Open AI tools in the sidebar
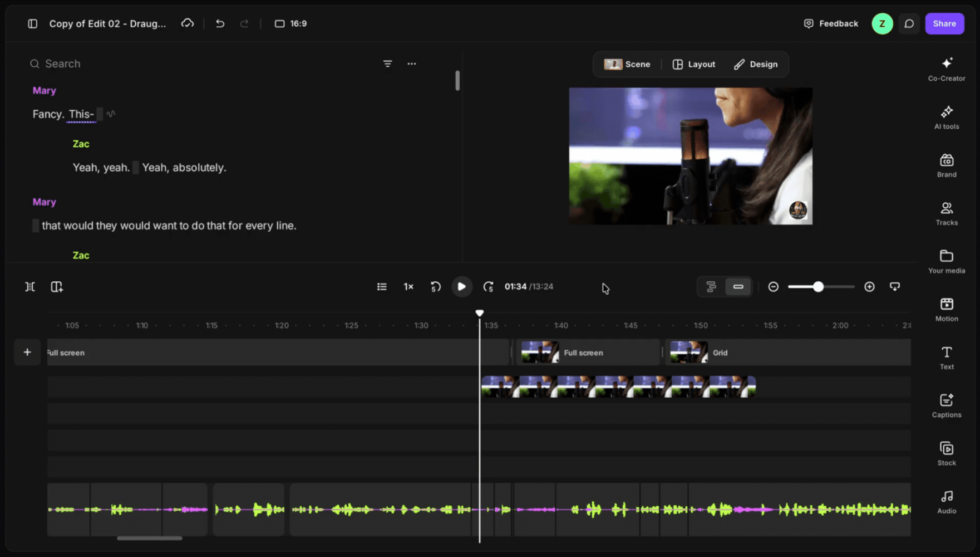Image resolution: width=980 pixels, height=557 pixels. pos(947,117)
